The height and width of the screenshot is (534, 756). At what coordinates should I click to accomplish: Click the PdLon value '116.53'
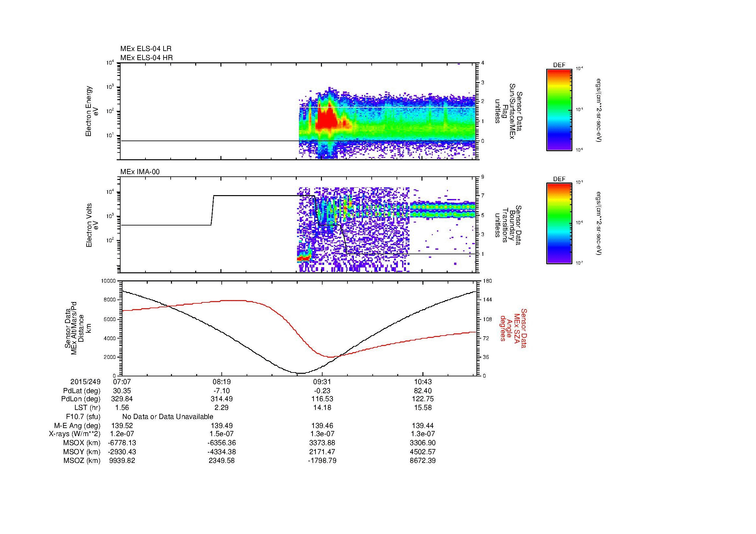coord(322,399)
